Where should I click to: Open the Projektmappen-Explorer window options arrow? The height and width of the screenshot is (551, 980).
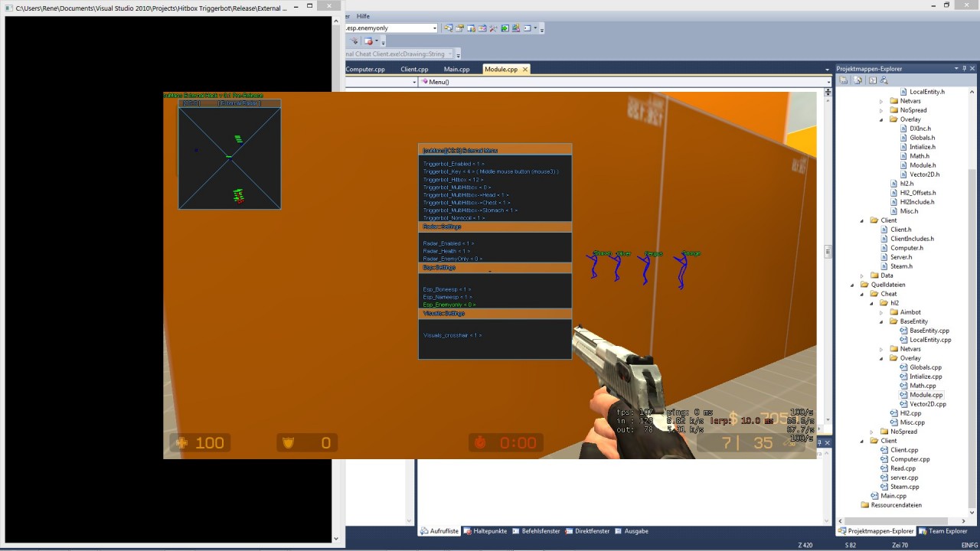point(955,69)
